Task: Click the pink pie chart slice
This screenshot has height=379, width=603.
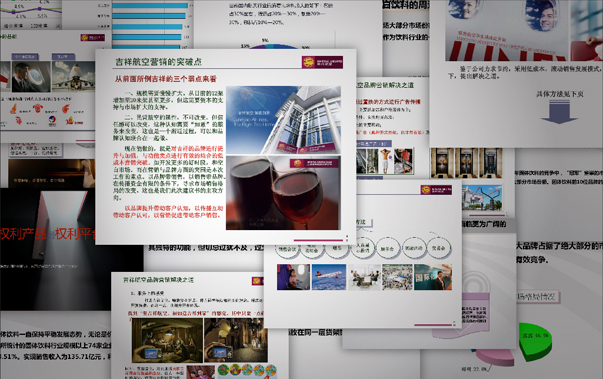Action: point(496,357)
